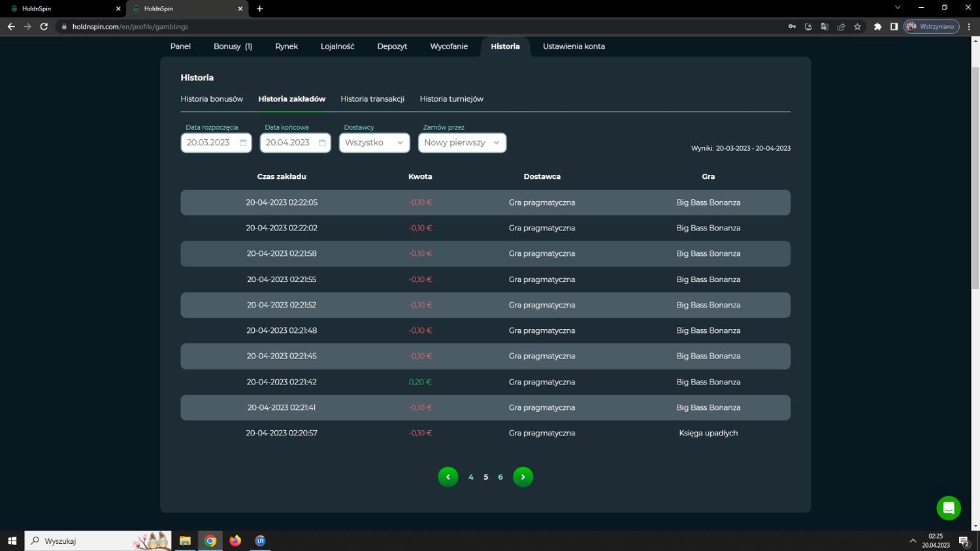Open File Explorer from taskbar
The image size is (980, 551).
[x=185, y=541]
